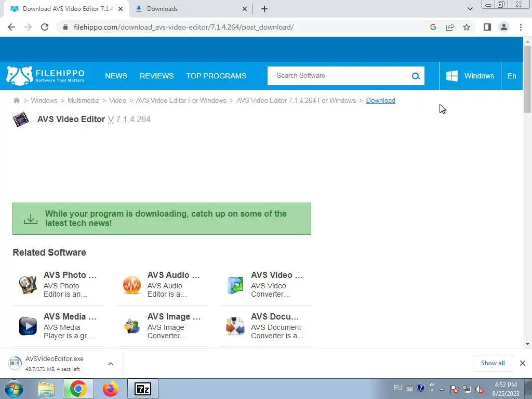
Task: Show hidden tray icons arrow
Action: click(x=442, y=389)
